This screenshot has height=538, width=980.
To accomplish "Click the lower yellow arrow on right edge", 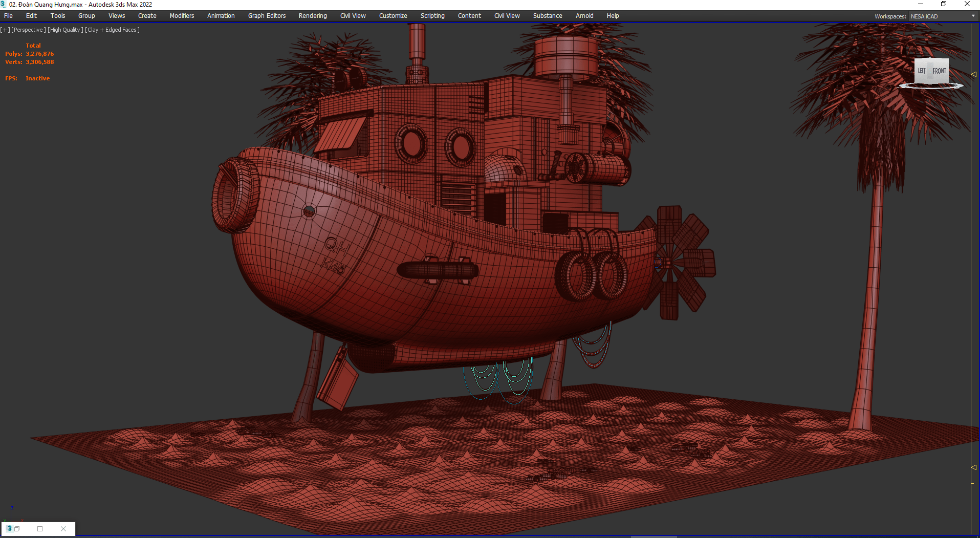I will 973,467.
